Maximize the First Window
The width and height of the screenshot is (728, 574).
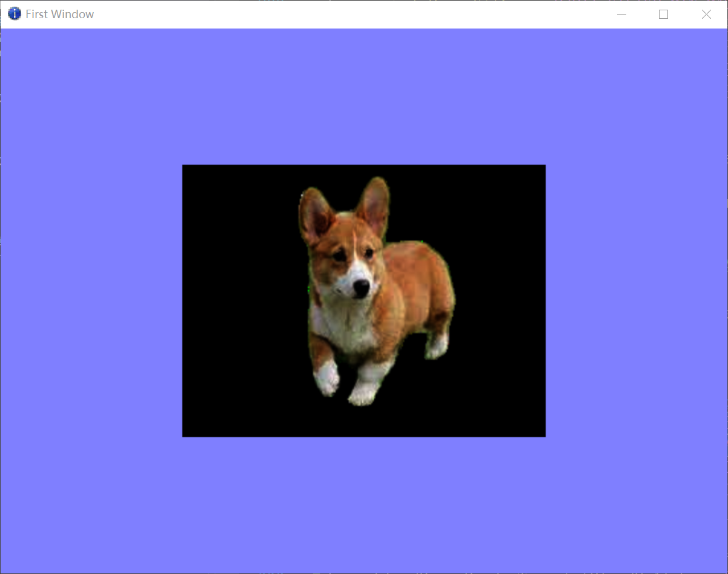(664, 15)
